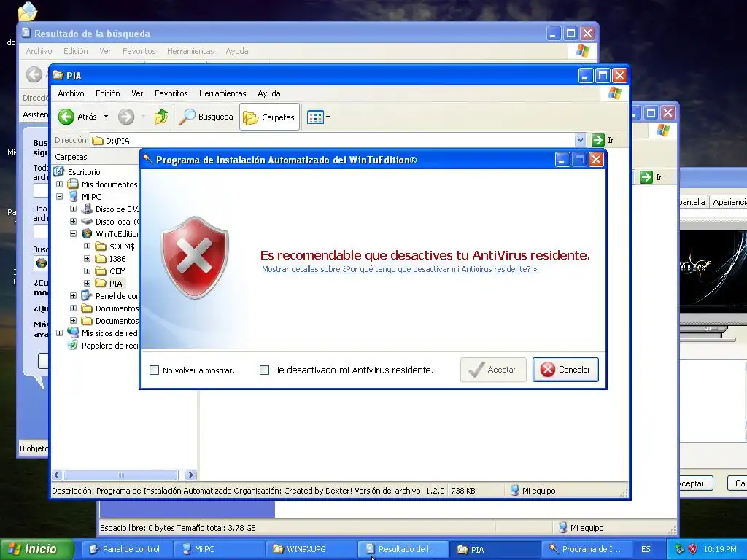The width and height of the screenshot is (747, 560).
Task: Click Mis sitios de red icon
Action: [73, 332]
